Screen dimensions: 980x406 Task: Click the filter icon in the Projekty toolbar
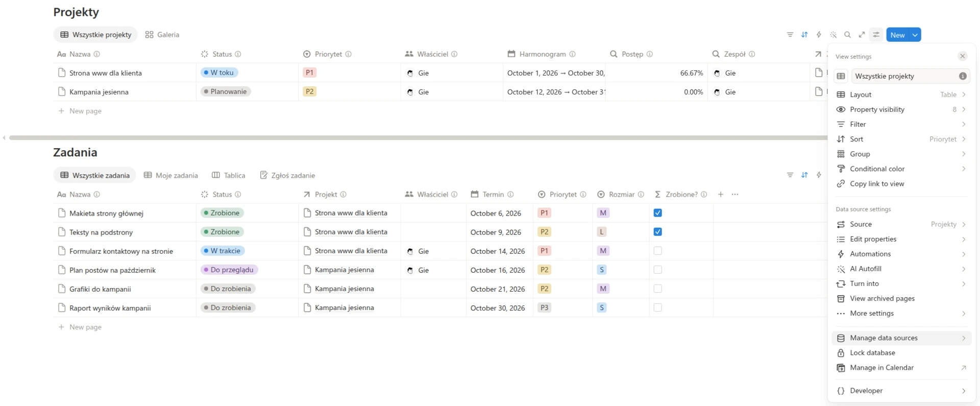(x=790, y=35)
